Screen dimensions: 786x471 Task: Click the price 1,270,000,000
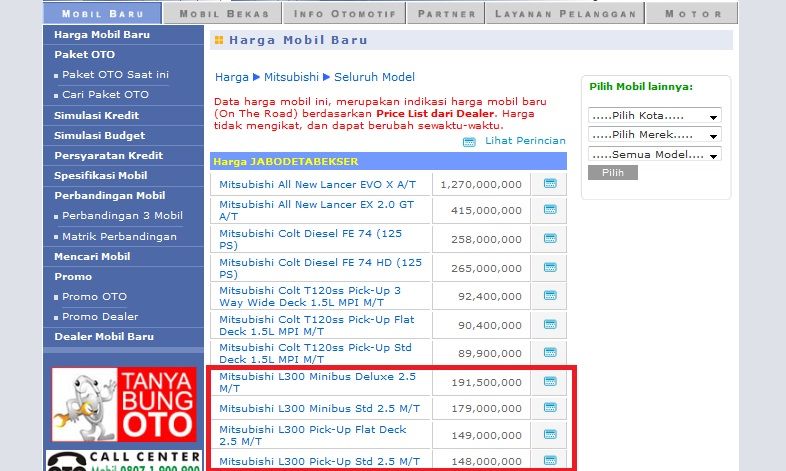[481, 184]
